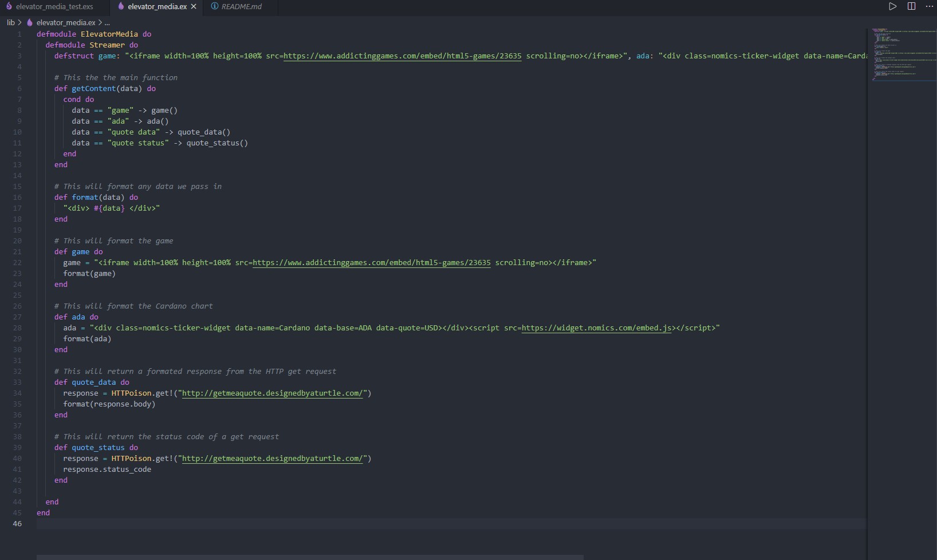Click 'format(response.body)' on line 35

(x=109, y=404)
